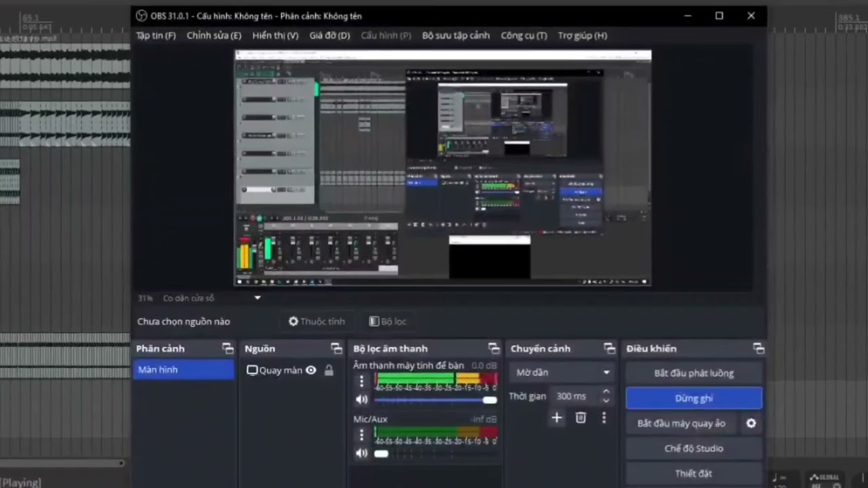This screenshot has height=488, width=868.
Task: Pop out the Chuyển cảnh dock panel
Action: coord(610,348)
